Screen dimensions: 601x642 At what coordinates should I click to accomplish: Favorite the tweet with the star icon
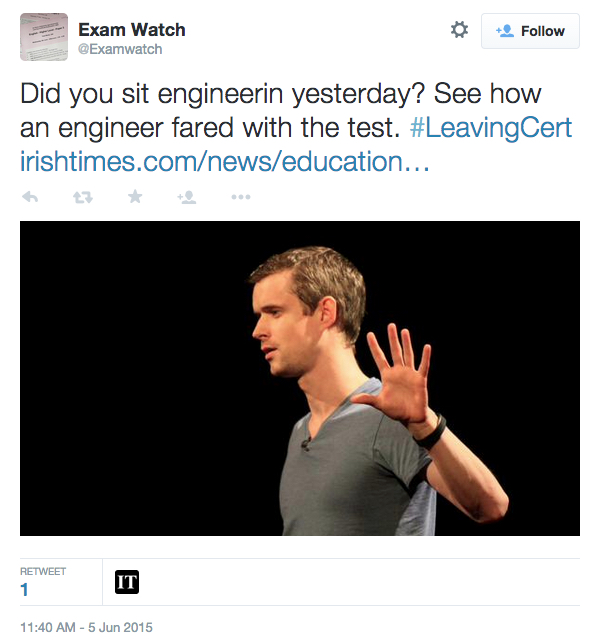coord(135,197)
